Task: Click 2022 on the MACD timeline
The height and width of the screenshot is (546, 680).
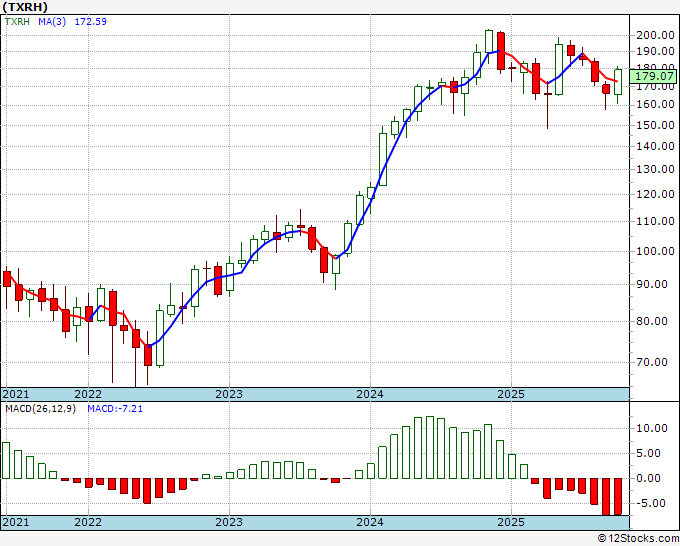Action: 88,522
